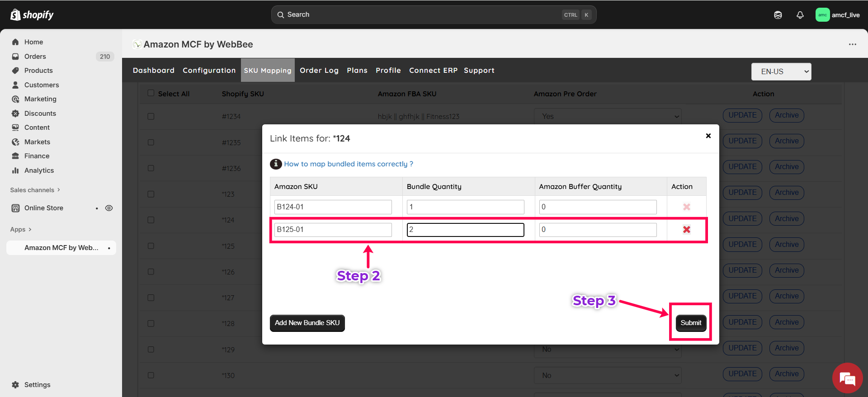Open the Sidekick assistant icon in top bar

[778, 15]
